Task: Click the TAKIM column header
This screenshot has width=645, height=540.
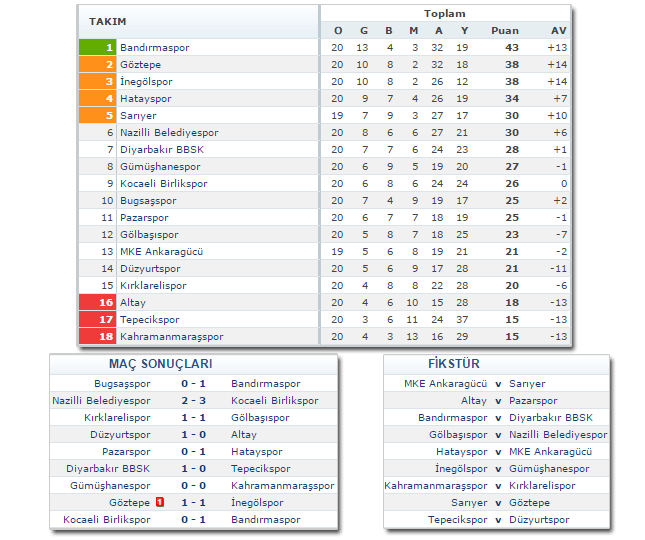Action: click(x=107, y=22)
